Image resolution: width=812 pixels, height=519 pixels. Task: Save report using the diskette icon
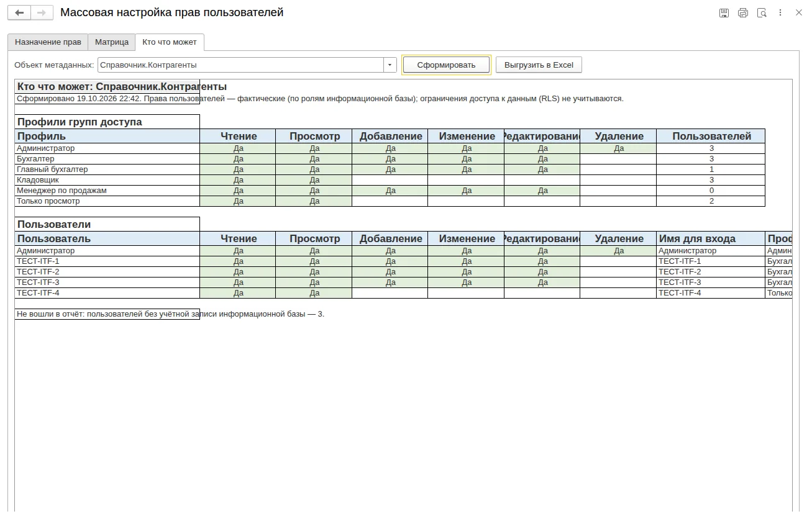[x=724, y=12]
